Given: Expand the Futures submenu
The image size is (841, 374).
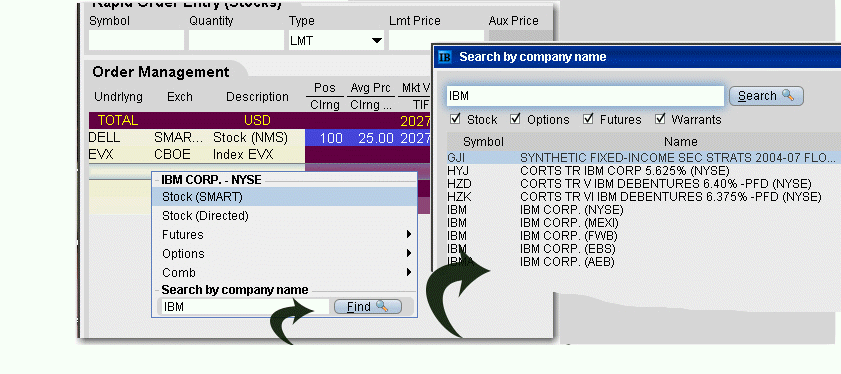Looking at the screenshot, I should [409, 234].
